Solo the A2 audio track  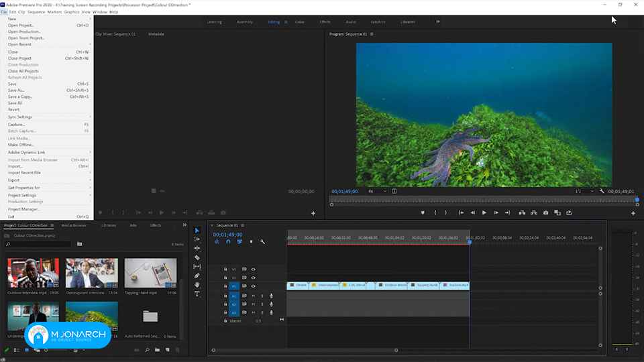pyautogui.click(x=262, y=304)
